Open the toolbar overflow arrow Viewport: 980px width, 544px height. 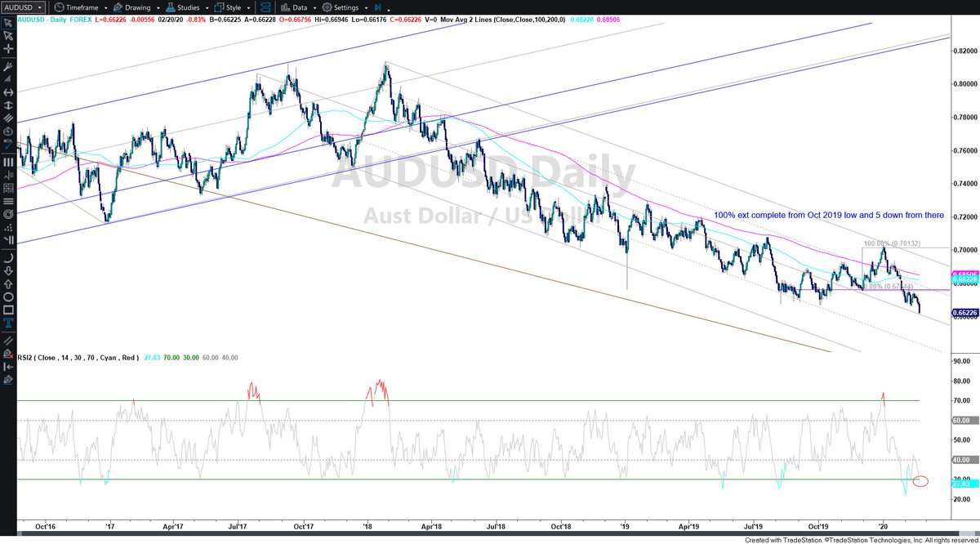coord(389,9)
